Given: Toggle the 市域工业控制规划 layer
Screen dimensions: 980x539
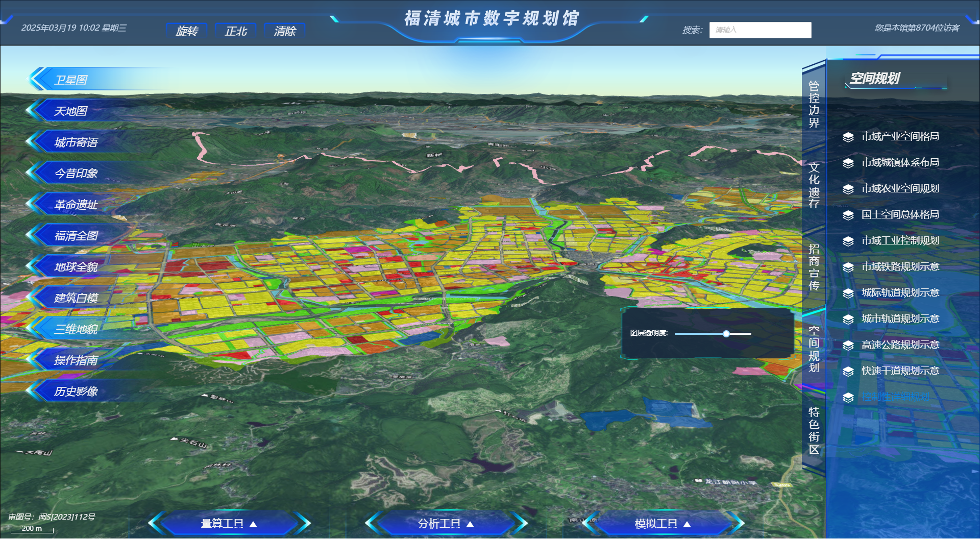Looking at the screenshot, I should click(x=900, y=241).
